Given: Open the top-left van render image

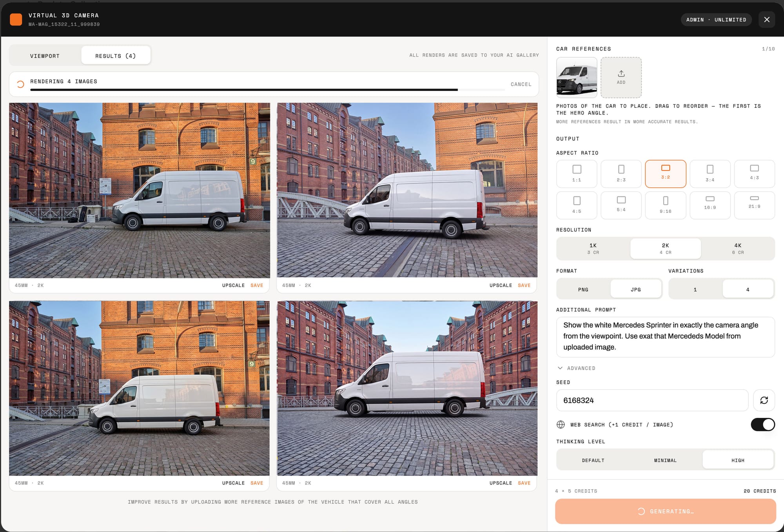Looking at the screenshot, I should coord(140,190).
